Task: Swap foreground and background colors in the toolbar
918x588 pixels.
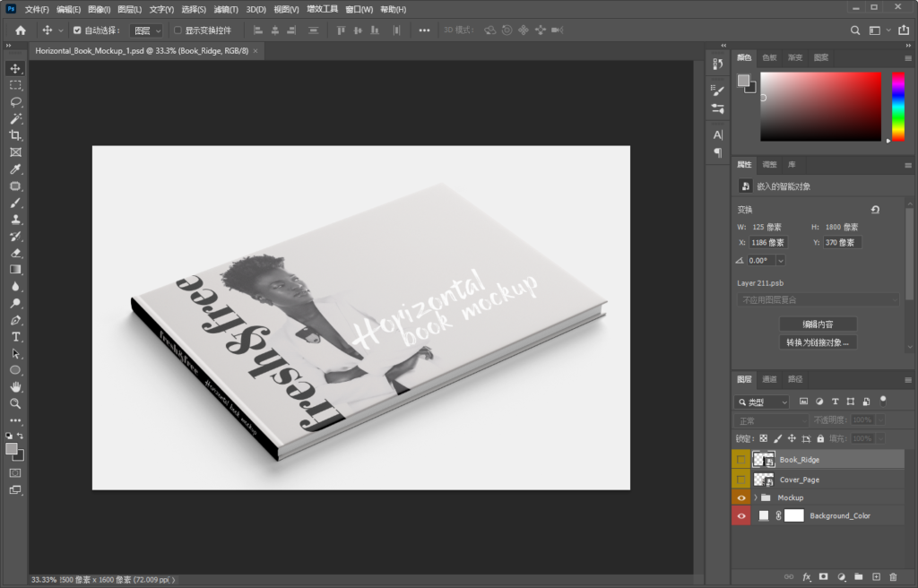Action: [20, 436]
